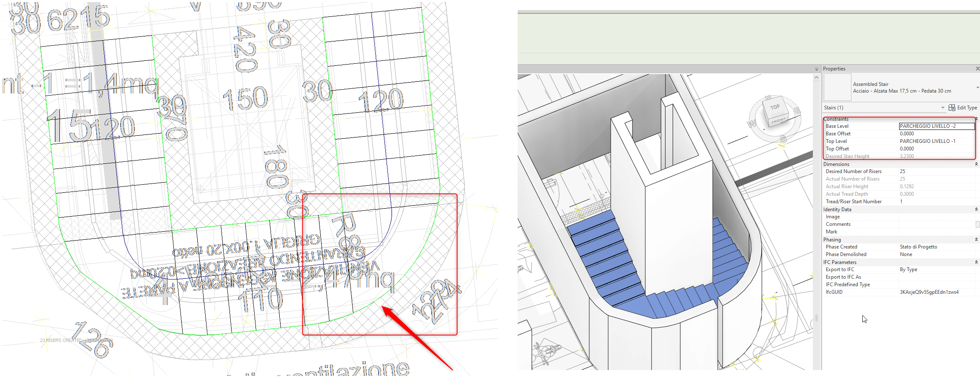This screenshot has width=980, height=378.
Task: Select North on the ViewCube compass ring
Action: click(768, 98)
